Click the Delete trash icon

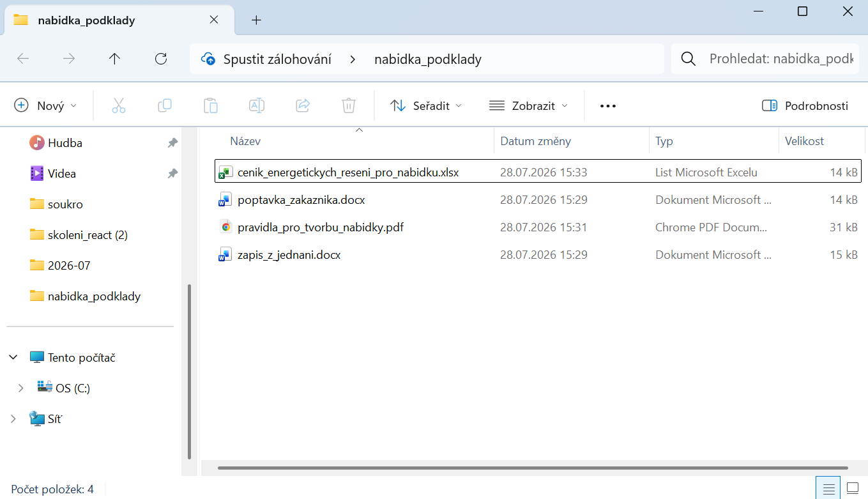coord(349,105)
